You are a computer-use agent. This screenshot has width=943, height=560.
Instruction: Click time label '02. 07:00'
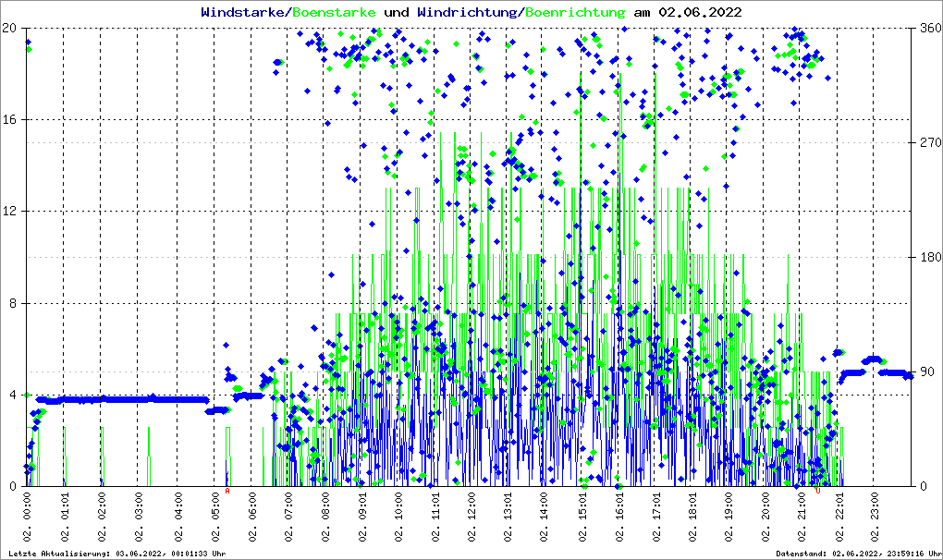click(x=288, y=517)
